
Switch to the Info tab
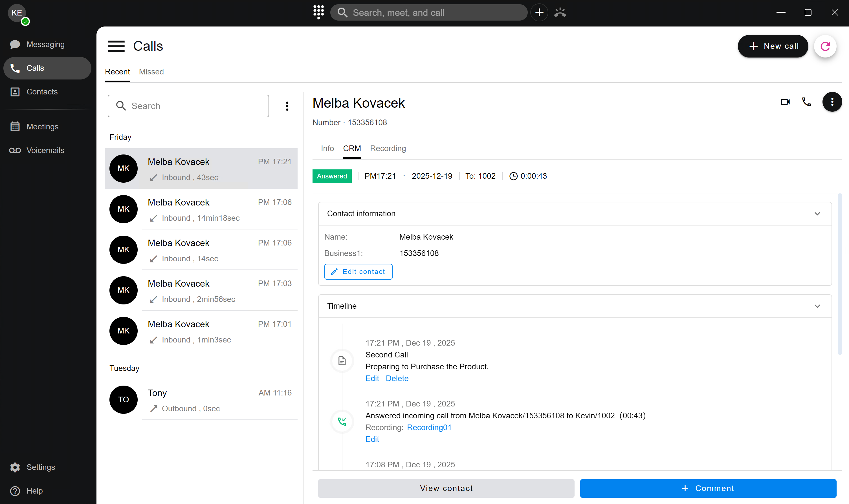tap(327, 149)
